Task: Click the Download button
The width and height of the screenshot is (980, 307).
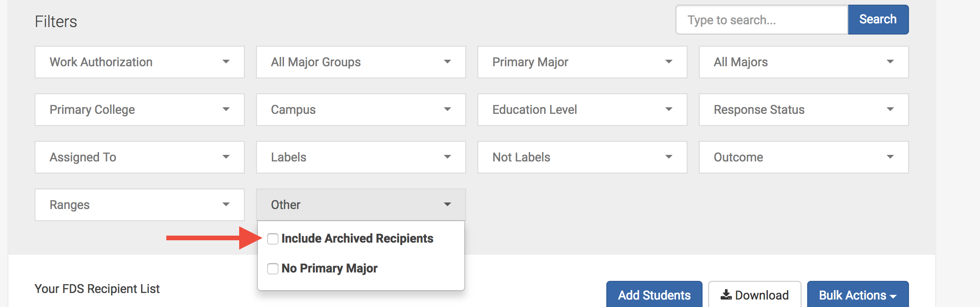Action: point(755,295)
